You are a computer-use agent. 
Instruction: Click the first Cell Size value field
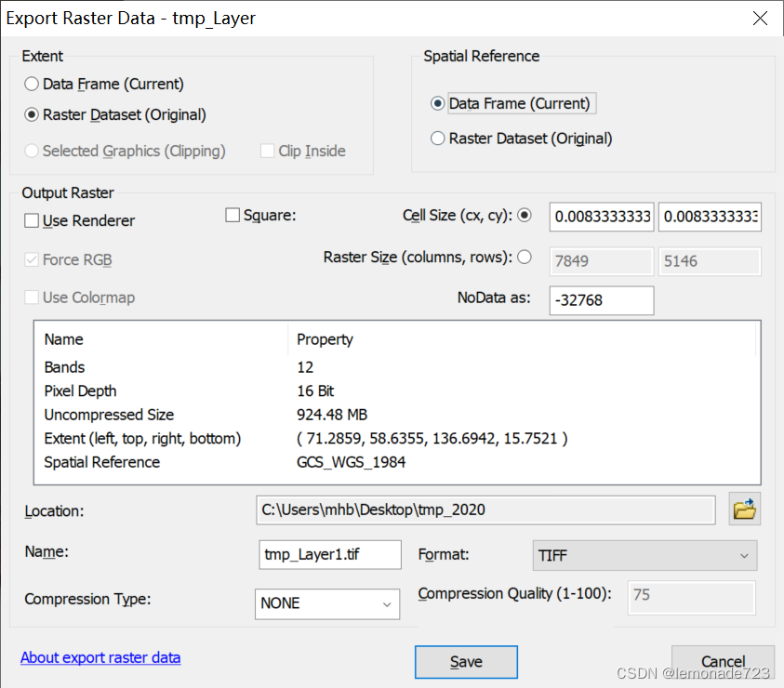[x=601, y=217]
